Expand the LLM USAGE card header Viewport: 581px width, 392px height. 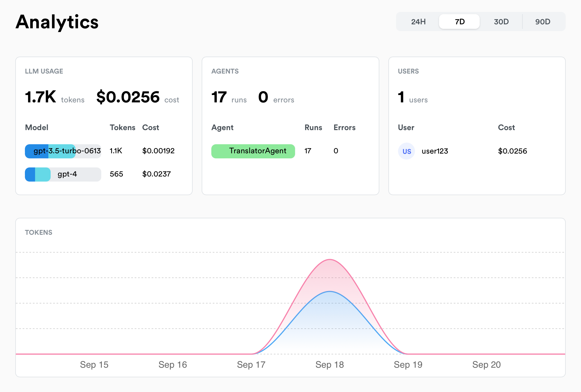pyautogui.click(x=44, y=71)
